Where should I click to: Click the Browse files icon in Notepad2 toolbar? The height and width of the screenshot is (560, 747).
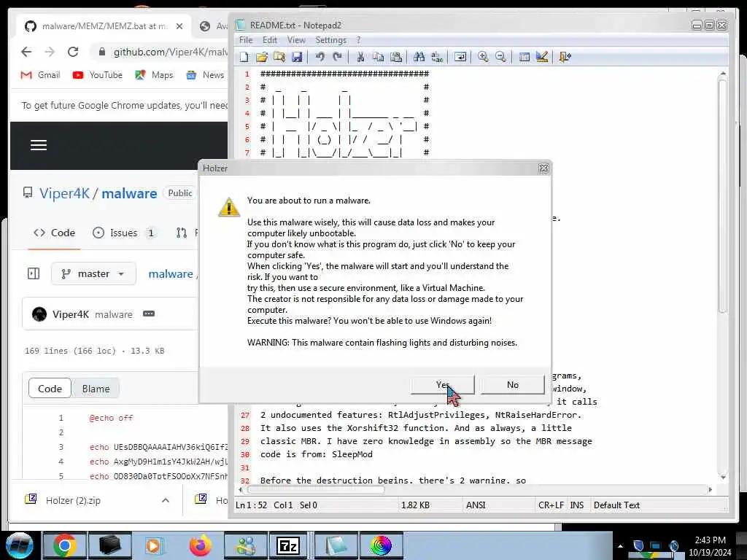click(x=279, y=57)
